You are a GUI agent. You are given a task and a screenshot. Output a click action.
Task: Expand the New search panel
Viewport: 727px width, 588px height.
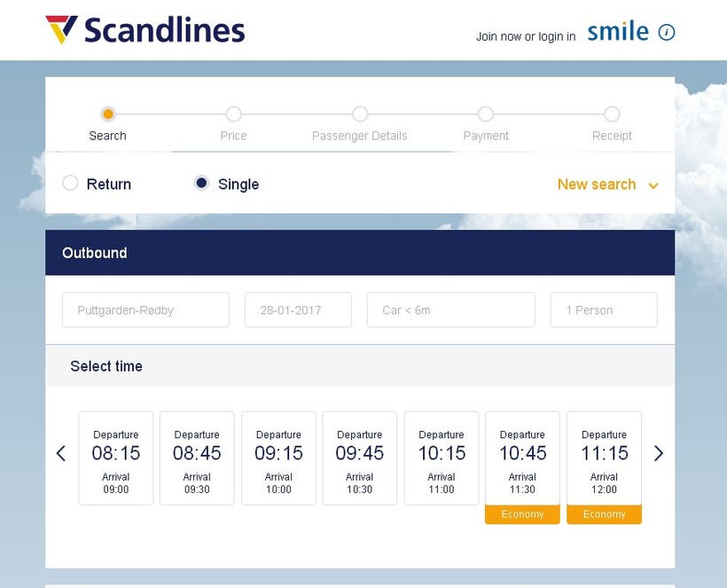coord(607,184)
